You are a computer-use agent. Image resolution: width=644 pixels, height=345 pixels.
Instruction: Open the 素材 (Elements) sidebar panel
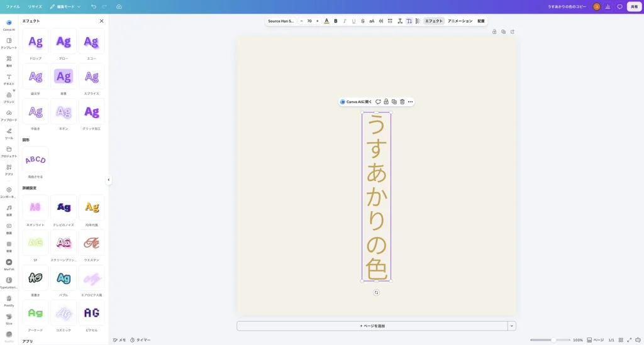tap(9, 61)
